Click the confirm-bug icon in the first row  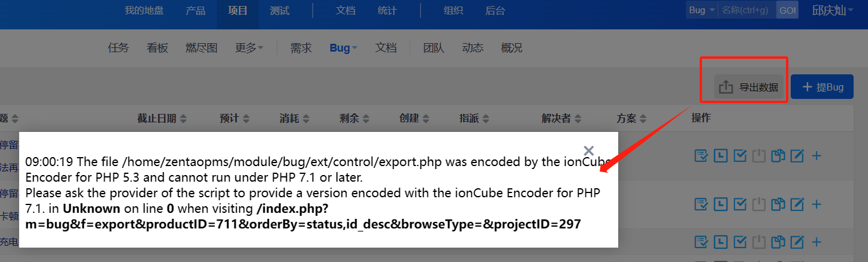pos(701,156)
